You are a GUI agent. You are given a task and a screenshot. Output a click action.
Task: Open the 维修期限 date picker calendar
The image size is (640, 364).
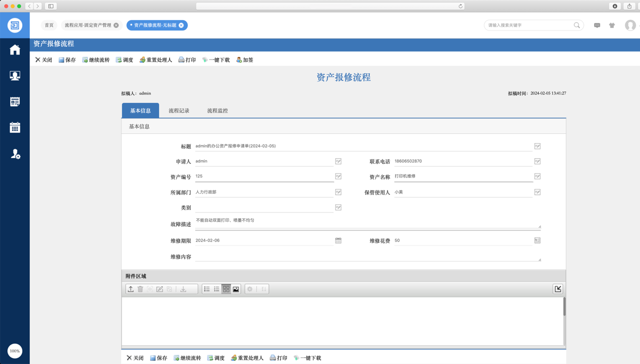338,241
